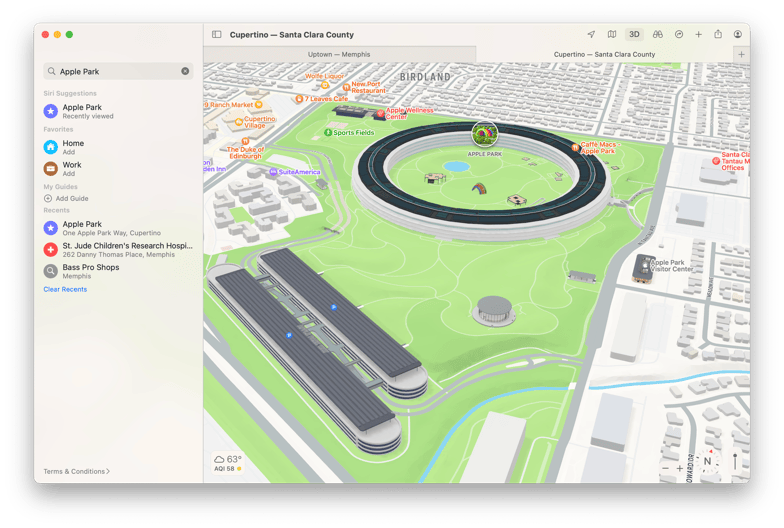Select New Port Restaurant pin
Viewport: 784px width, 528px height.
tap(346, 87)
